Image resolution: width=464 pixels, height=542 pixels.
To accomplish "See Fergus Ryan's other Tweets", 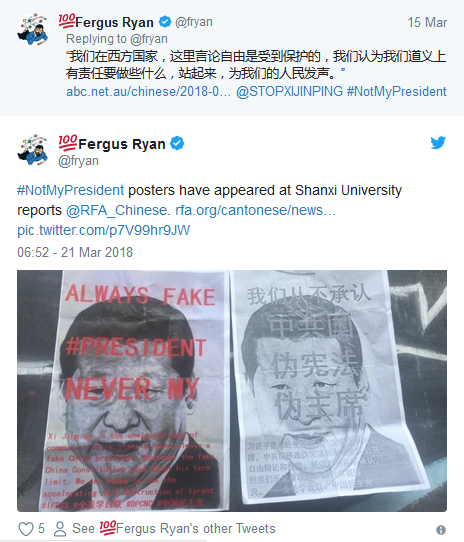I will click(x=174, y=529).
